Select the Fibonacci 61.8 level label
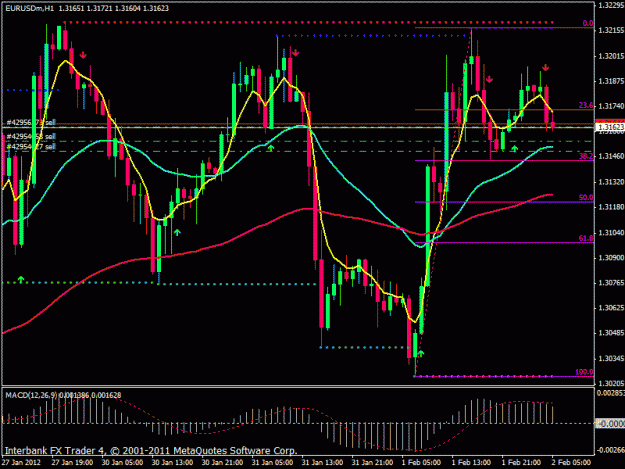This screenshot has height=469, width=625. (586, 238)
